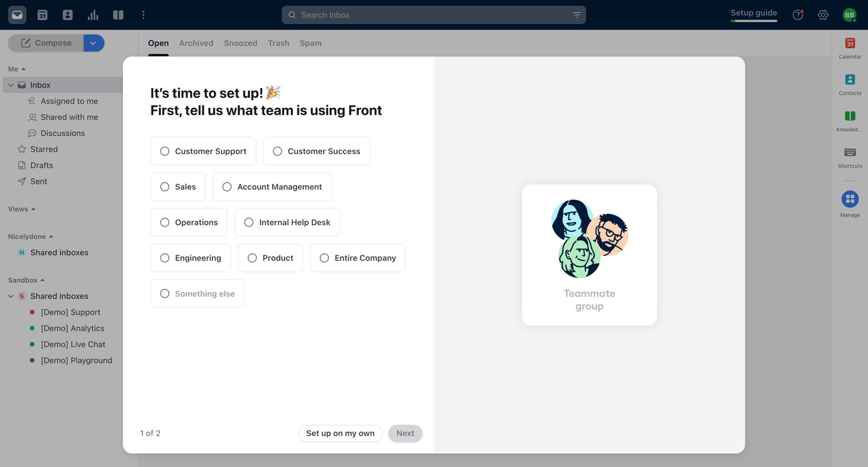Switch to the Spam tab
This screenshot has height=467, width=868.
coord(311,43)
